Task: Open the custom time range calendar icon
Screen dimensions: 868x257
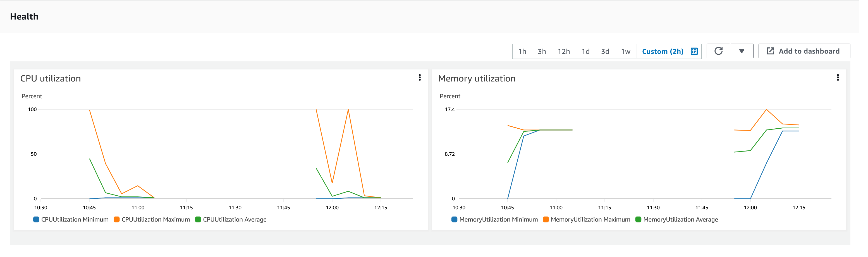Action: 701,52
